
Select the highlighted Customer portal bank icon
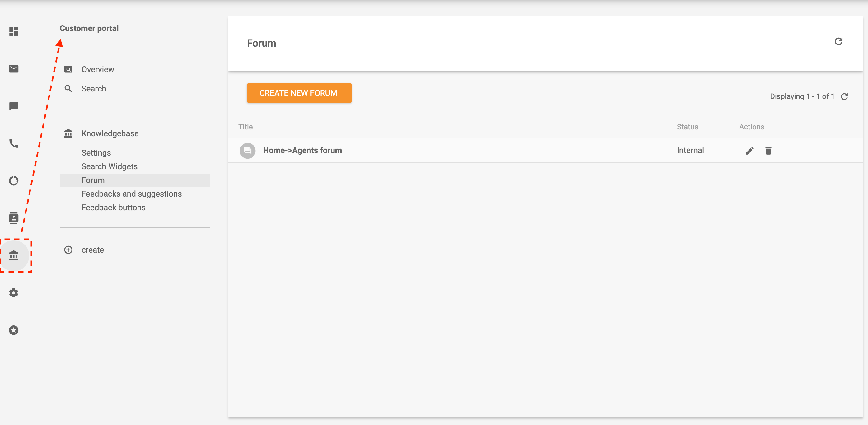pyautogui.click(x=13, y=256)
